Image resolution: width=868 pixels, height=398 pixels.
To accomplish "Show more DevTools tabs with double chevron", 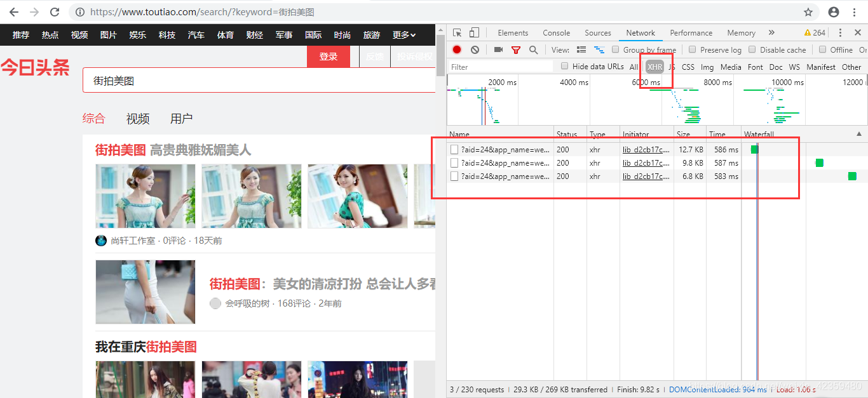I will click(x=771, y=33).
